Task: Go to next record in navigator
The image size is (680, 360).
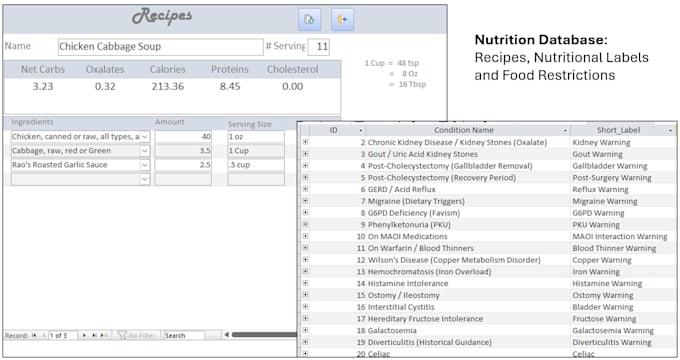Action: [x=84, y=335]
